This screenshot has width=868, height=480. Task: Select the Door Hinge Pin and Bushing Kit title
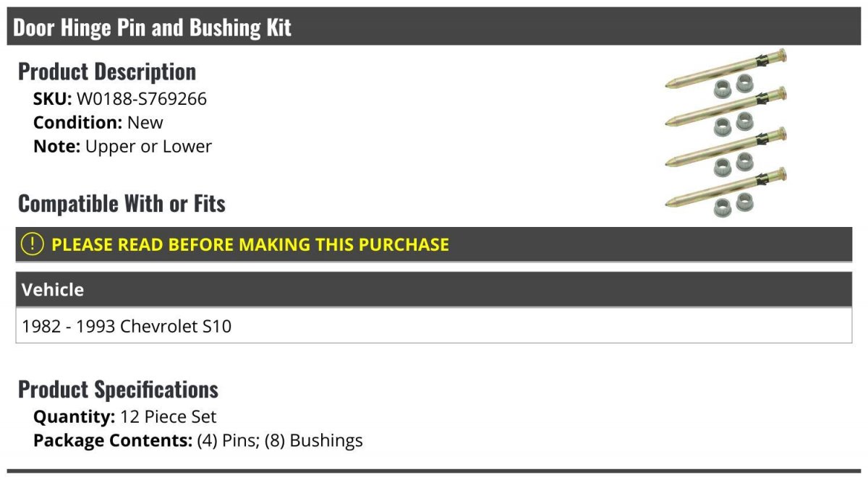152,27
